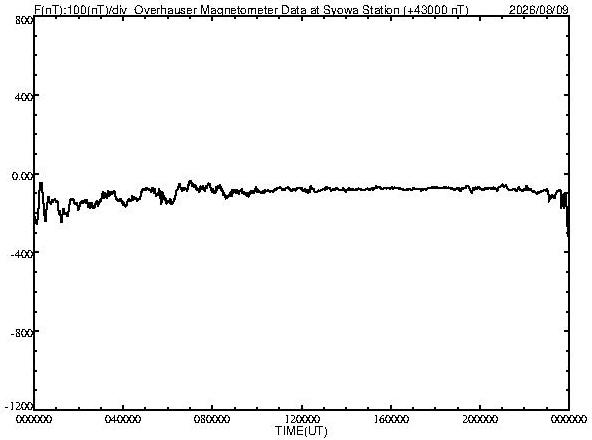Click the 2026/08/09 date label
This screenshot has width=592, height=440.
pyautogui.click(x=538, y=10)
